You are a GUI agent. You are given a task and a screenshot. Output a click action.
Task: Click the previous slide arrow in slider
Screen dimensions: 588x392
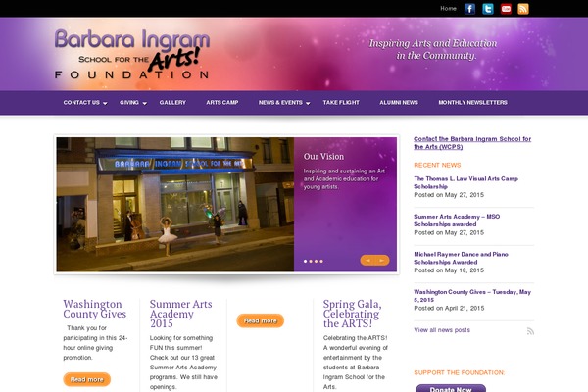click(367, 261)
